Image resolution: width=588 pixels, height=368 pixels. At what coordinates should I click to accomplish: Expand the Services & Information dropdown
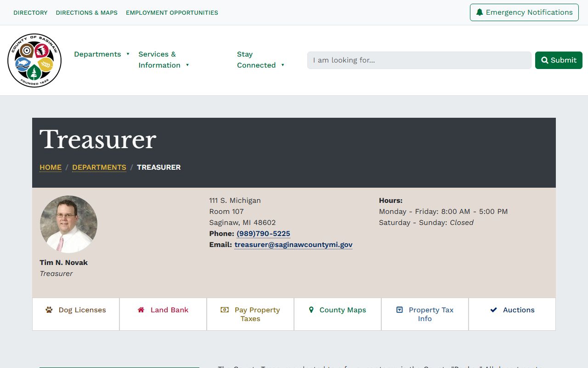click(164, 60)
